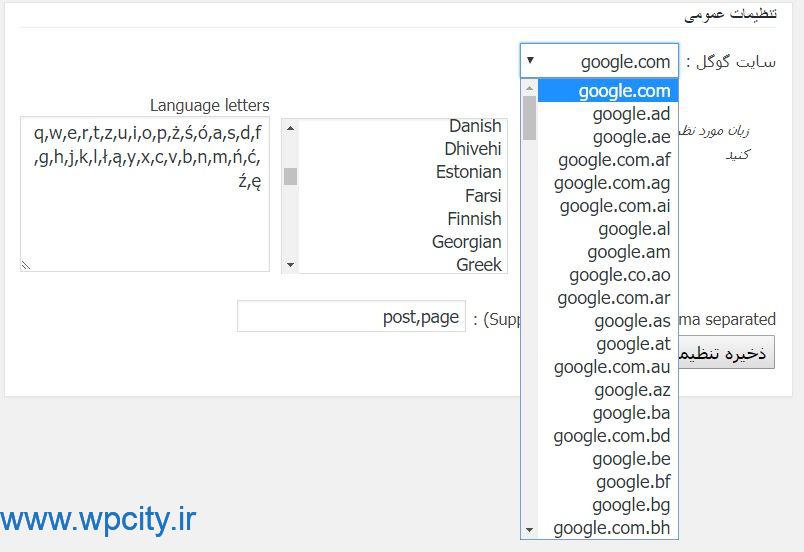Select google.am option
The width and height of the screenshot is (804, 552).
tap(608, 252)
